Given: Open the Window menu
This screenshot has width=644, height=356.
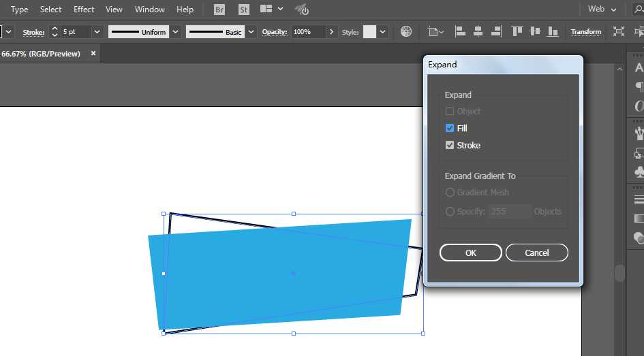Looking at the screenshot, I should pyautogui.click(x=149, y=9).
